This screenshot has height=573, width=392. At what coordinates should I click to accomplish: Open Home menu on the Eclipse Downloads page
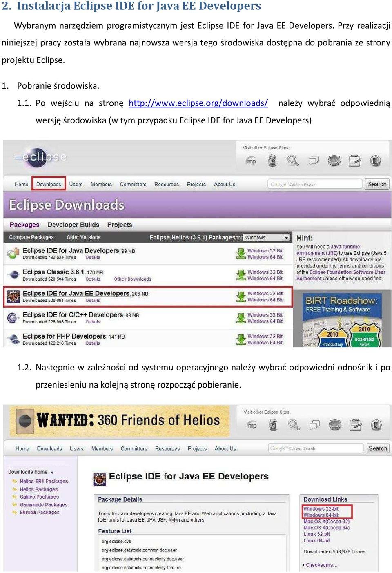21,184
